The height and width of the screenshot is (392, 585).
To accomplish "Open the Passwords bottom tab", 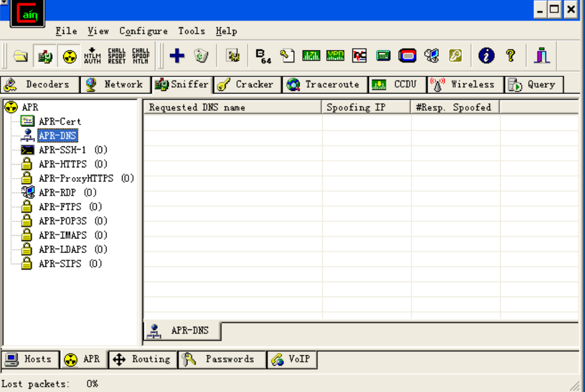I will click(223, 359).
